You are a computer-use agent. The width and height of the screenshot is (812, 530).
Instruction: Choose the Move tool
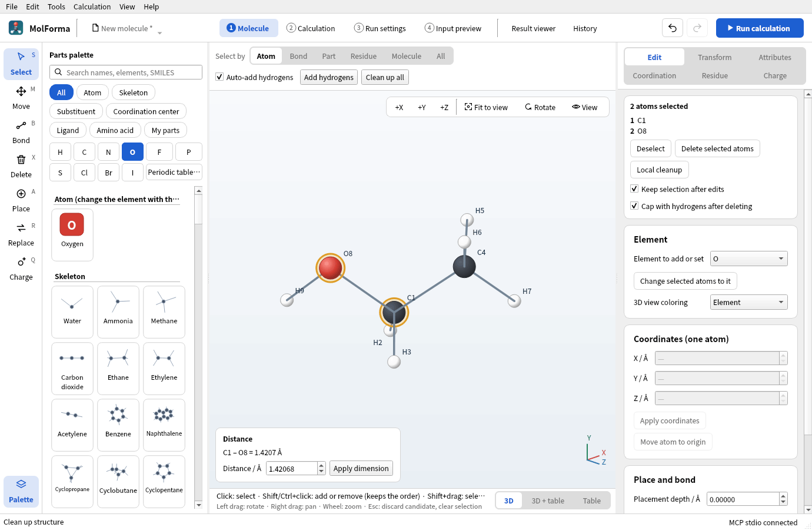[x=21, y=98]
